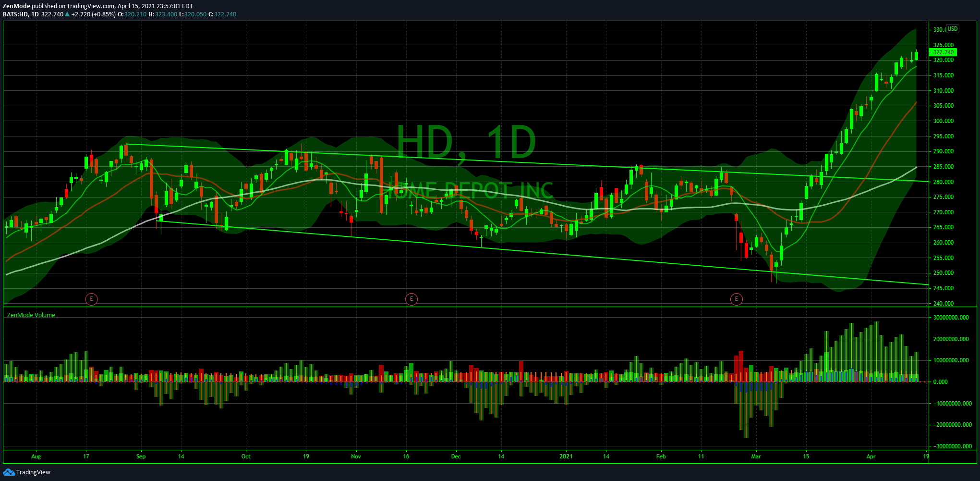Click the Apr label on time axis
Viewport: 980px width, 481px height.
pos(871,456)
